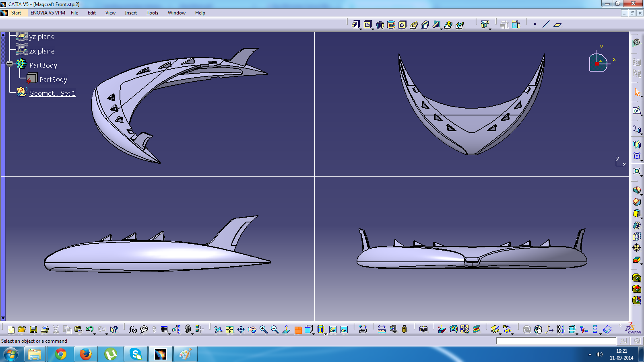Image resolution: width=644 pixels, height=362 pixels.
Task: Open the Quick View isometric dropdown arrow
Action: click(x=314, y=334)
